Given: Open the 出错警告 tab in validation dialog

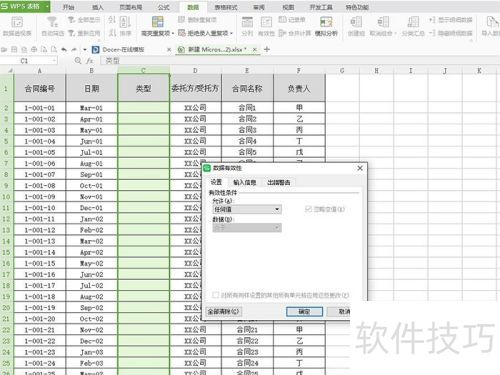Looking at the screenshot, I should click(x=279, y=182).
